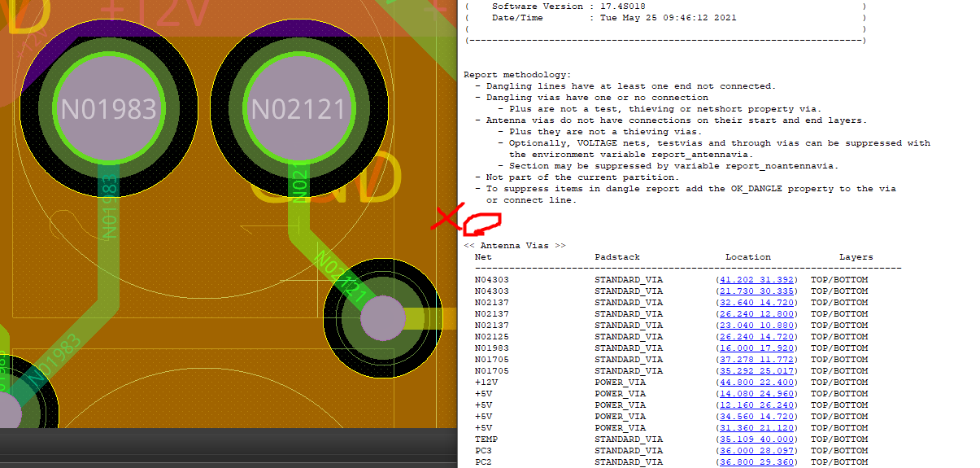Select location link 37.278 11.772

[x=757, y=359]
